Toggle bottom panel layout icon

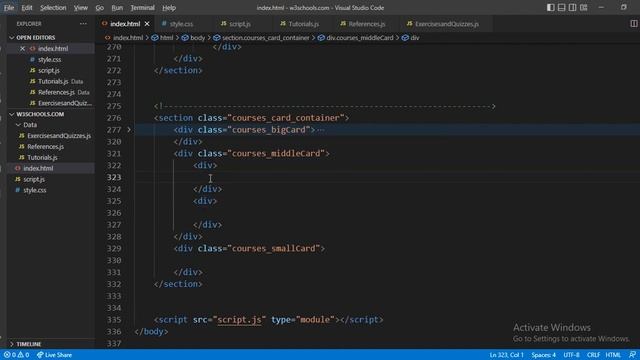tap(562, 7)
